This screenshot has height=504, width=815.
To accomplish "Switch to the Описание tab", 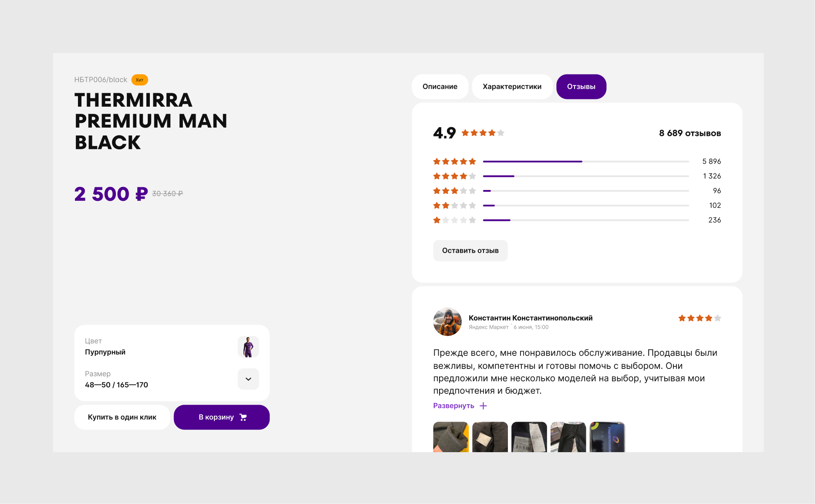I will (x=440, y=87).
